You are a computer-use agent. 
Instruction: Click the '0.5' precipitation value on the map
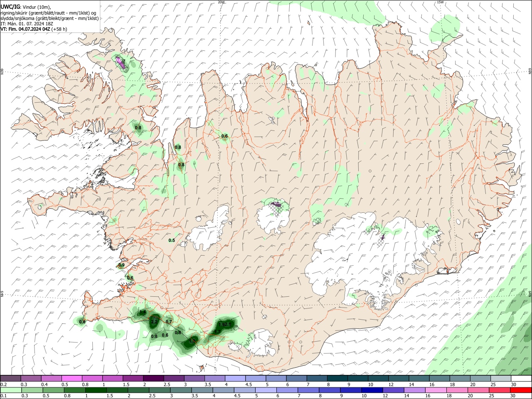coord(172,240)
